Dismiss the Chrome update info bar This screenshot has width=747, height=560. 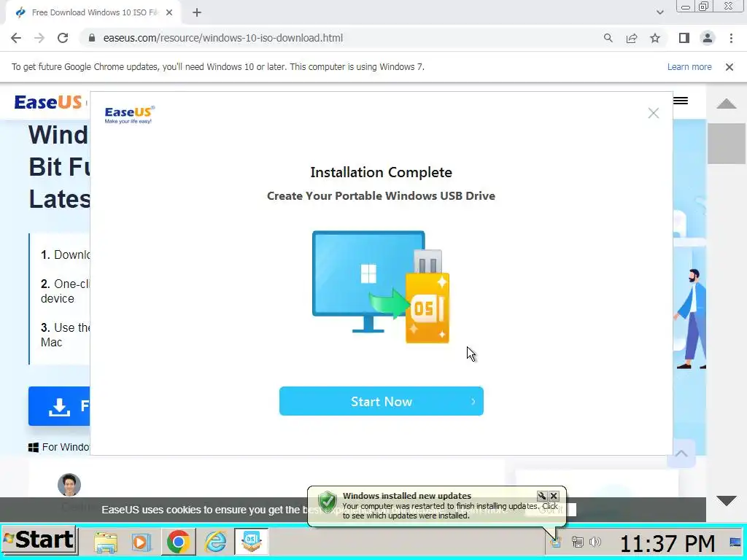point(729,67)
